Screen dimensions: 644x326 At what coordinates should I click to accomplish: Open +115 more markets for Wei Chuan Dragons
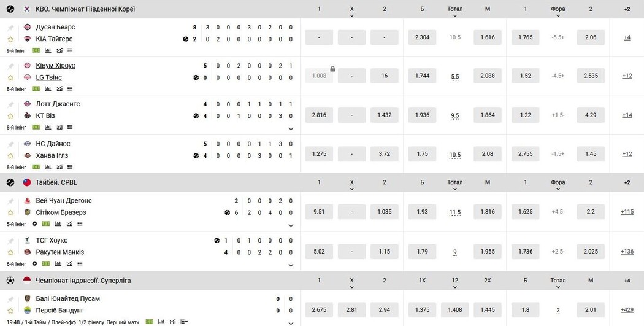627,212
